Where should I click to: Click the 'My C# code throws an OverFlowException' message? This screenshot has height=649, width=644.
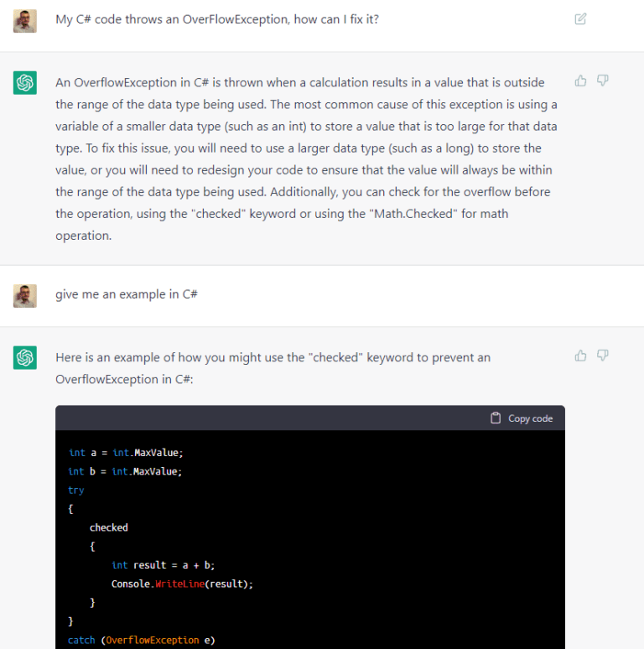[x=217, y=19]
